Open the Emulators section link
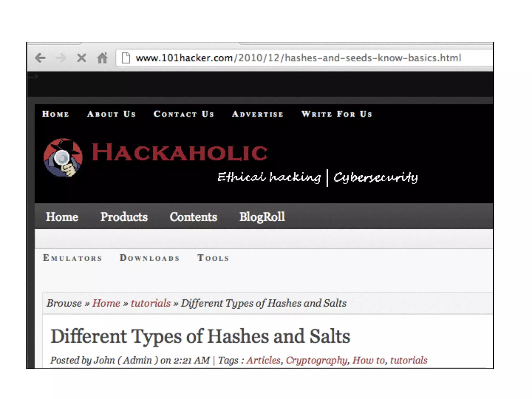Screen dimensions: 532x399 (72, 258)
